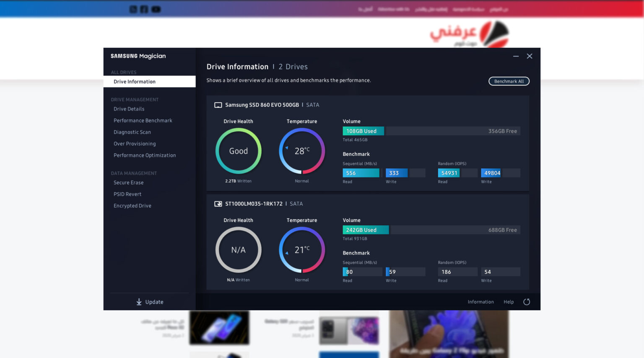
Task: Click the 242GB Used volume bar
Action: coord(366,230)
